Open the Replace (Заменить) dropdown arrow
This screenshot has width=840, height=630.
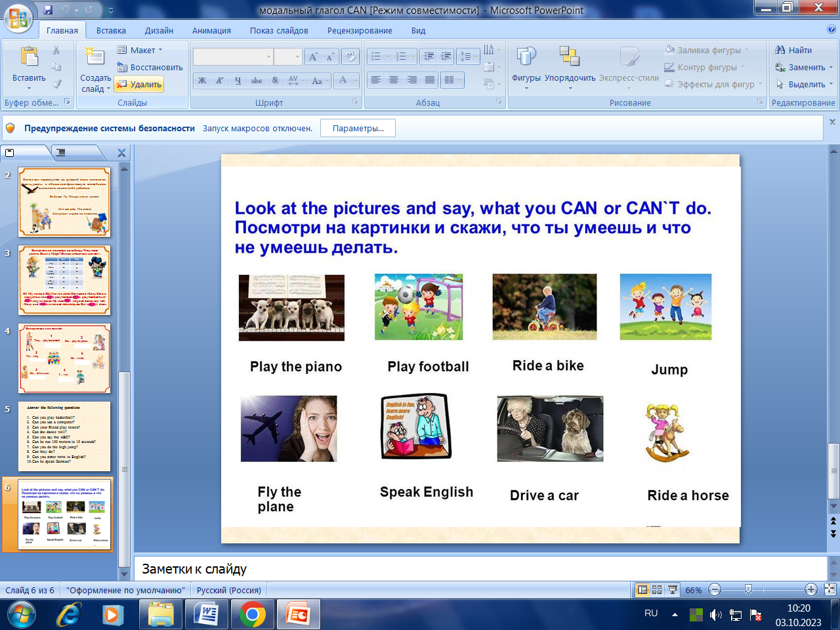[x=831, y=68]
